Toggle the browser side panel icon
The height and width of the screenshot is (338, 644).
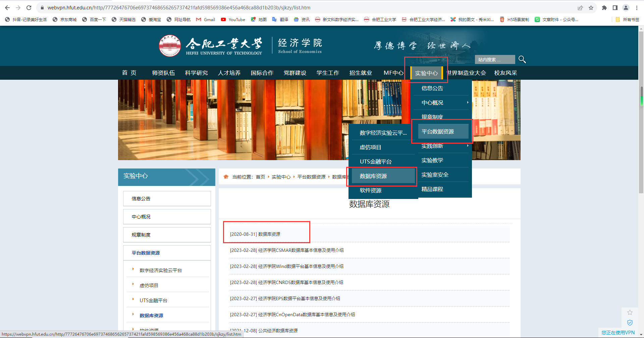click(615, 8)
